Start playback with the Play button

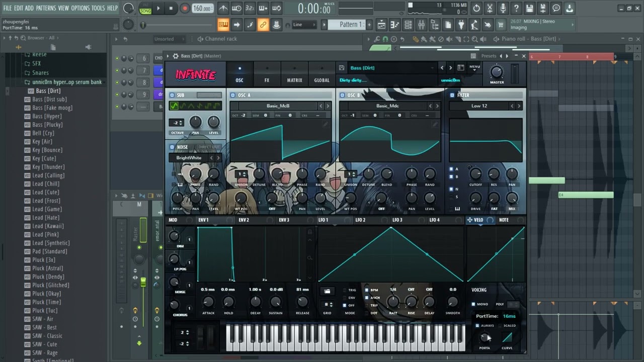click(158, 8)
